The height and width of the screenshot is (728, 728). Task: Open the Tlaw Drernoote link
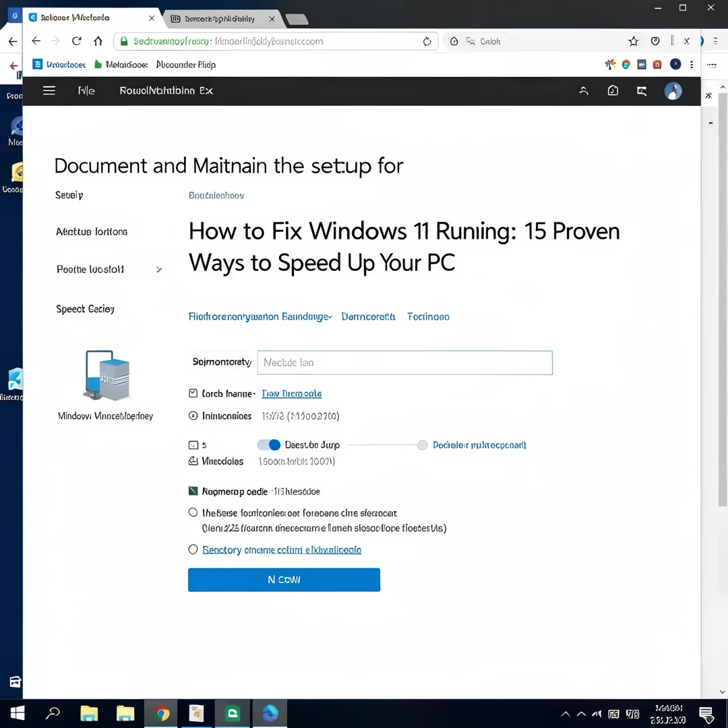point(292,394)
